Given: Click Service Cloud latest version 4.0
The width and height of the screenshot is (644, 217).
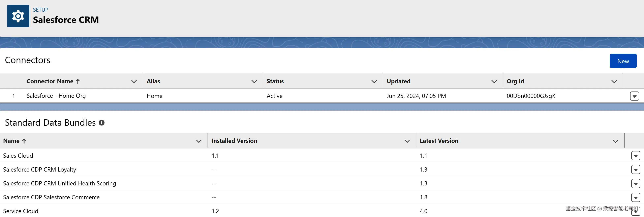Looking at the screenshot, I should [424, 211].
